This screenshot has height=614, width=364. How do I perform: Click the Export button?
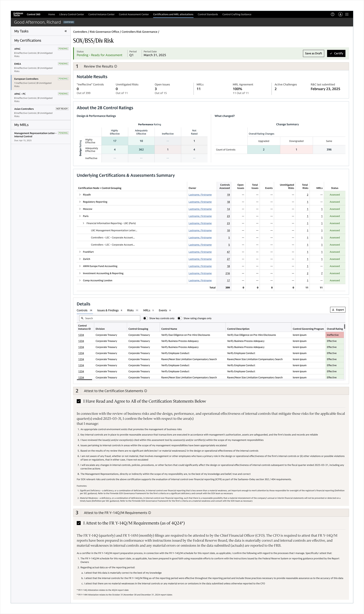337,310
